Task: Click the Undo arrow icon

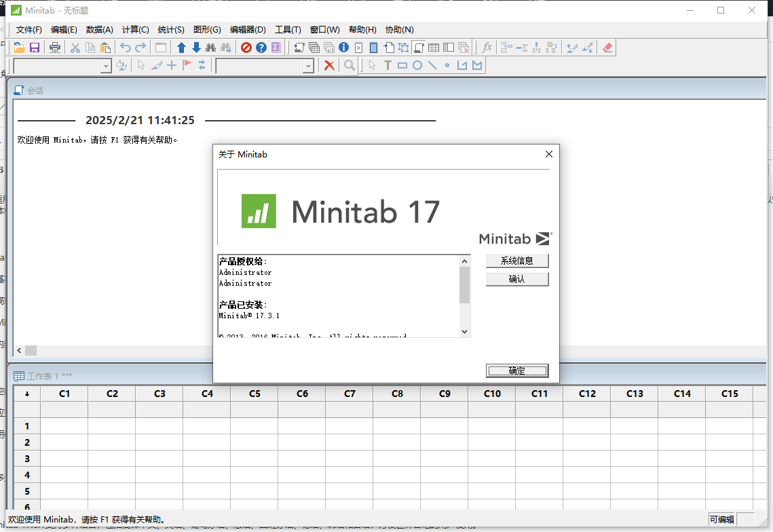Action: (x=126, y=47)
